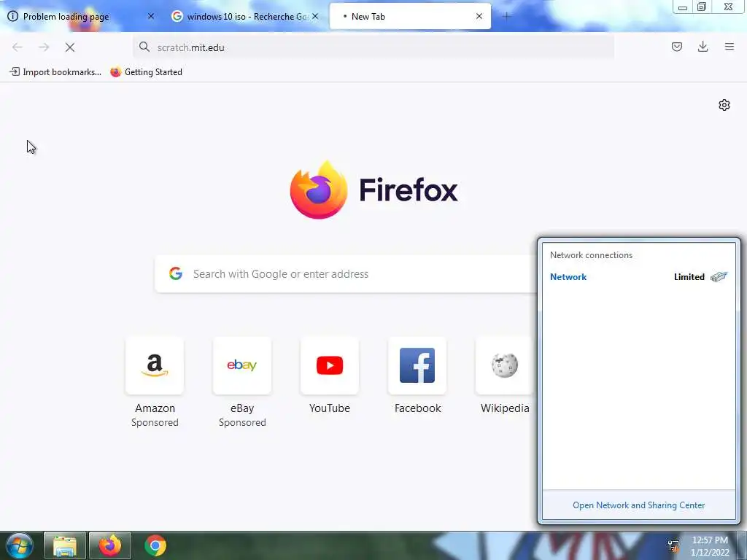Click Import bookmarks in bookmarks toolbar
Viewport: 747px width, 560px height.
click(55, 72)
